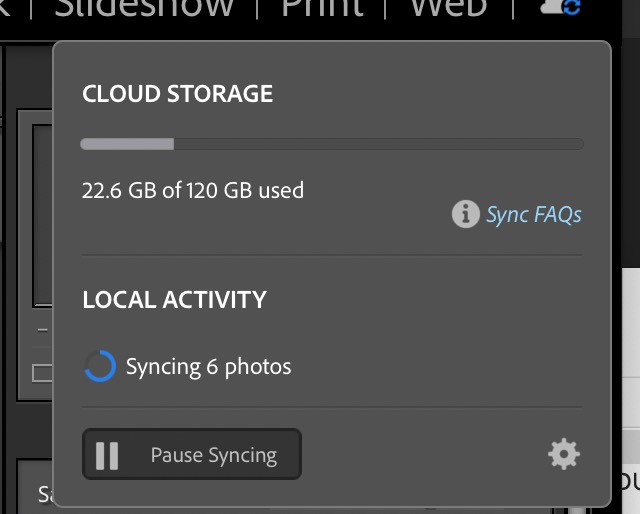640x514 pixels.
Task: Click the cloud storage usage bar
Action: coord(331,144)
